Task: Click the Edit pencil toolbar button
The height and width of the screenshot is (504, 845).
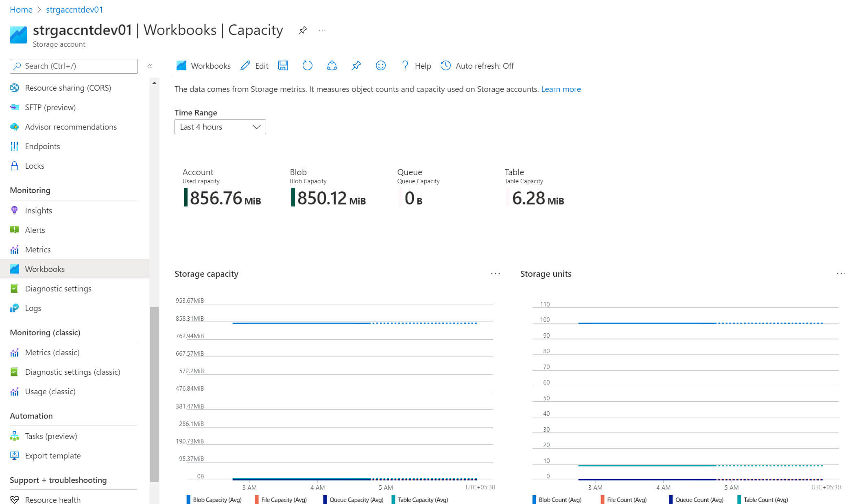Action: coord(254,65)
